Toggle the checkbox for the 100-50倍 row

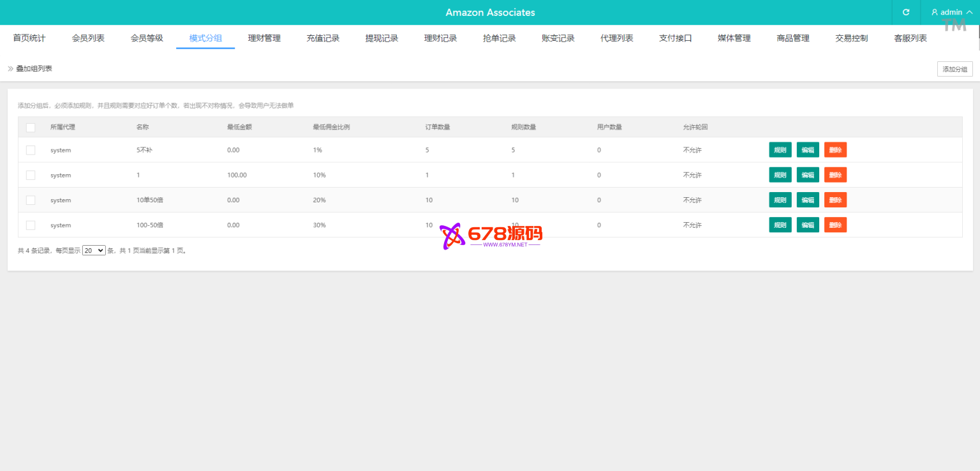click(x=31, y=225)
